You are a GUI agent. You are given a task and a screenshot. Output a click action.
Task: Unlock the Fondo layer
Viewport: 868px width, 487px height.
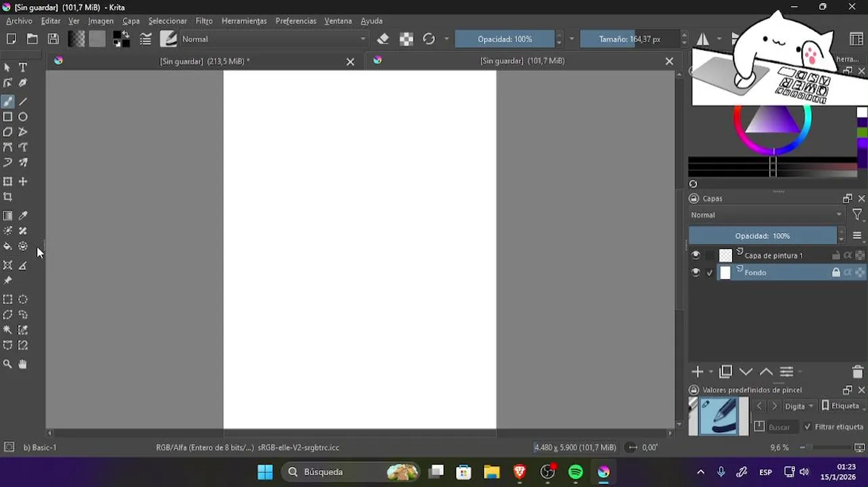[x=836, y=273]
